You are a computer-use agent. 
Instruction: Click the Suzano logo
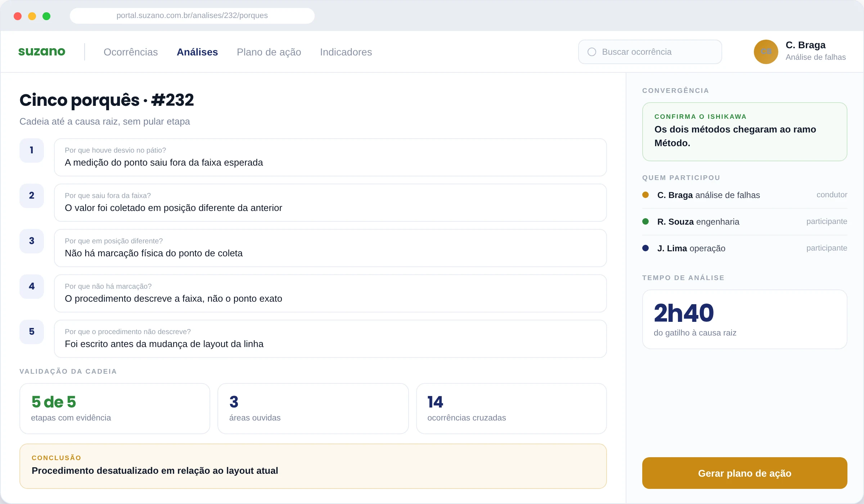42,52
